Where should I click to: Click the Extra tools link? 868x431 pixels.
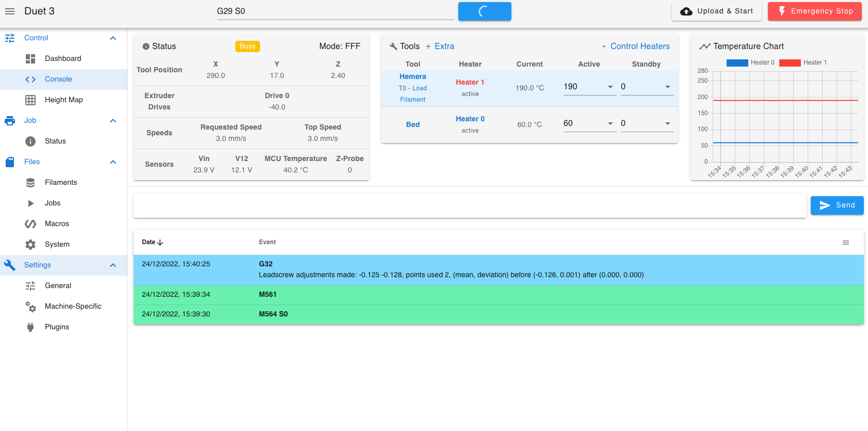coord(444,46)
